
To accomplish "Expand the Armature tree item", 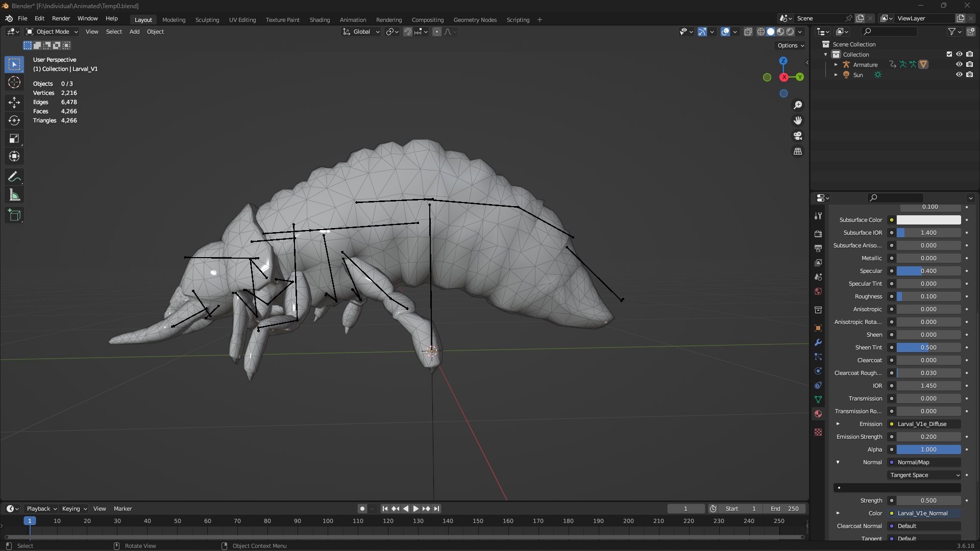I will coord(836,65).
